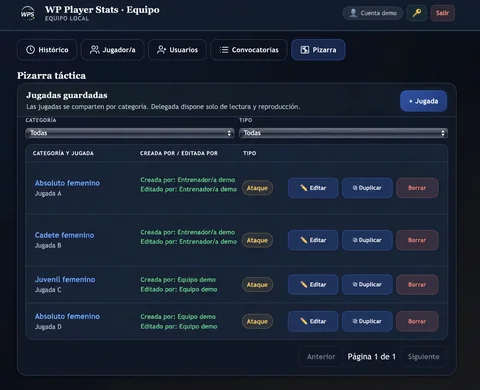480x390 pixels.
Task: Open the Cuenta demo account chip
Action: (373, 13)
